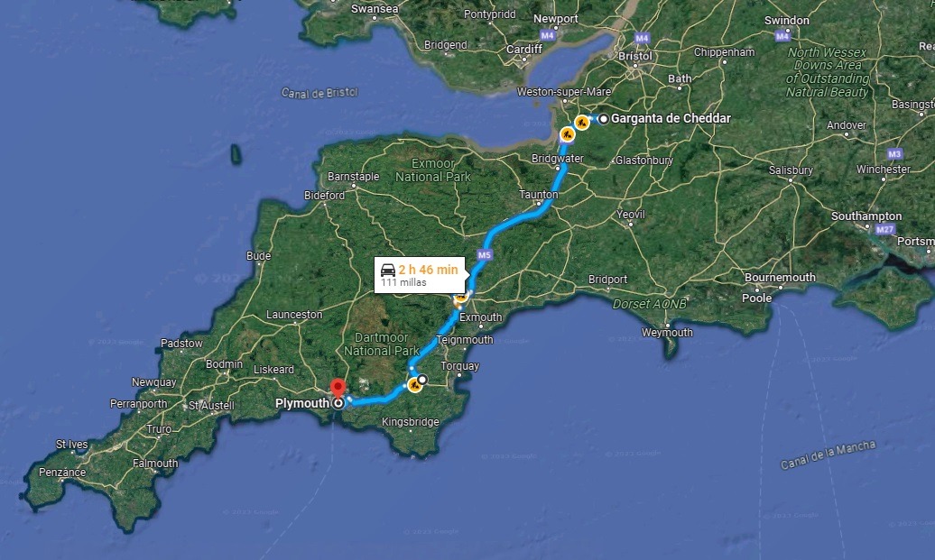
Task: Click the Penzance town label
Action: click(x=62, y=473)
